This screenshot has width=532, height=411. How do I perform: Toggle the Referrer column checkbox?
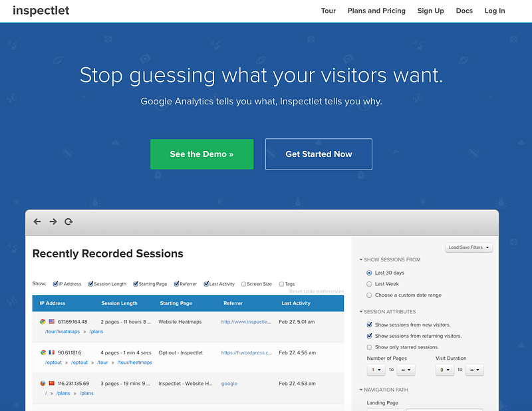tap(176, 284)
